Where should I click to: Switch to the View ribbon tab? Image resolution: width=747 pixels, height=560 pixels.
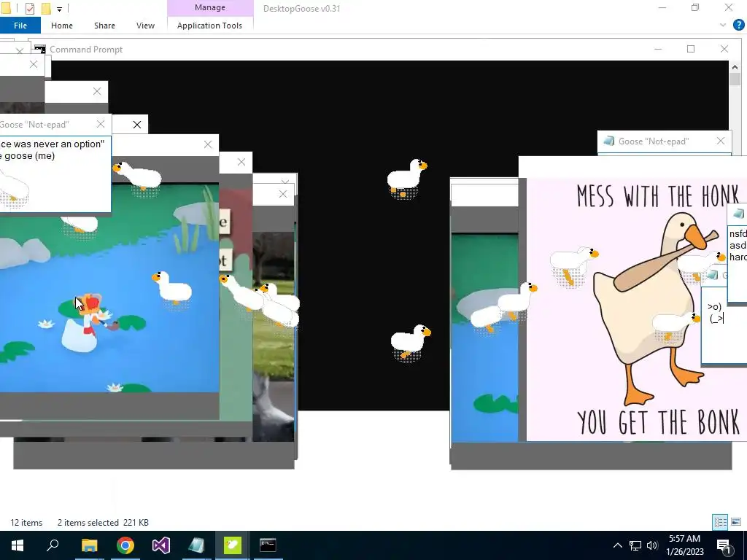pos(145,26)
